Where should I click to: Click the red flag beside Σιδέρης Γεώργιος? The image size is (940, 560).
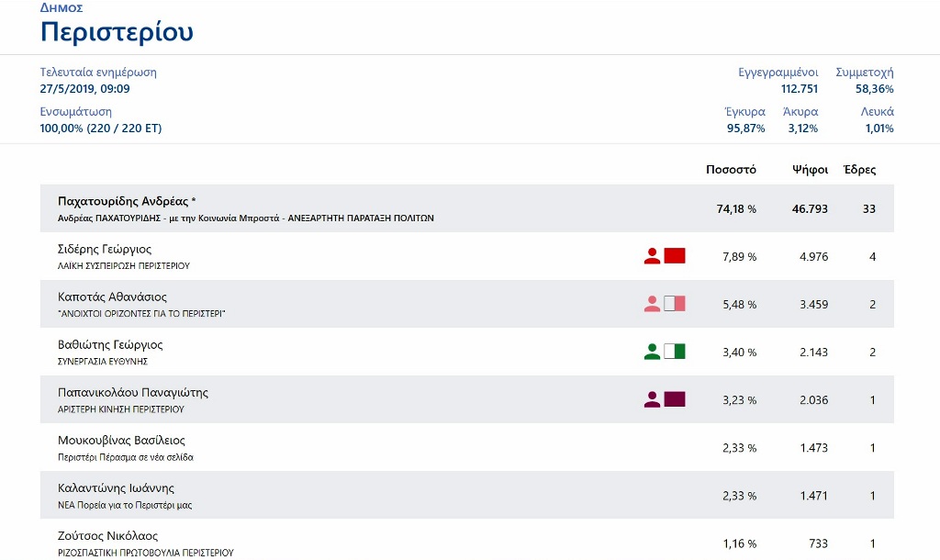pos(675,256)
